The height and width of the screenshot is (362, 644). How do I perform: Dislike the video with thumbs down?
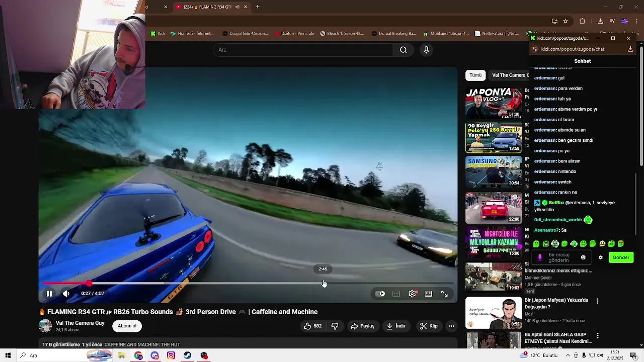335,326
